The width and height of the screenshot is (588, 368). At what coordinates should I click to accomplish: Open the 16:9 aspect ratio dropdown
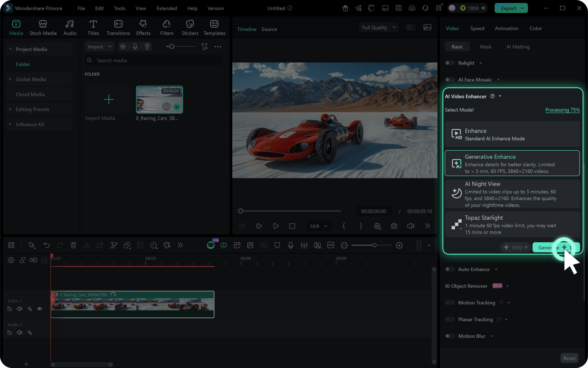coord(318,226)
